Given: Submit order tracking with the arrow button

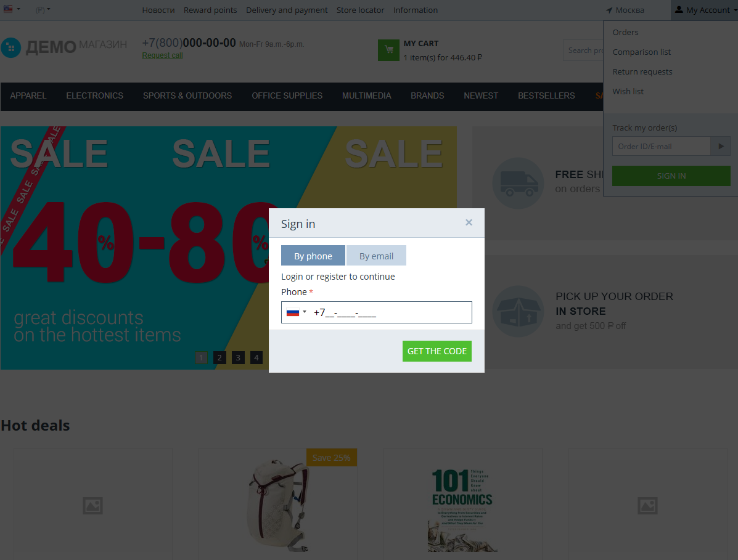Looking at the screenshot, I should click(x=721, y=146).
